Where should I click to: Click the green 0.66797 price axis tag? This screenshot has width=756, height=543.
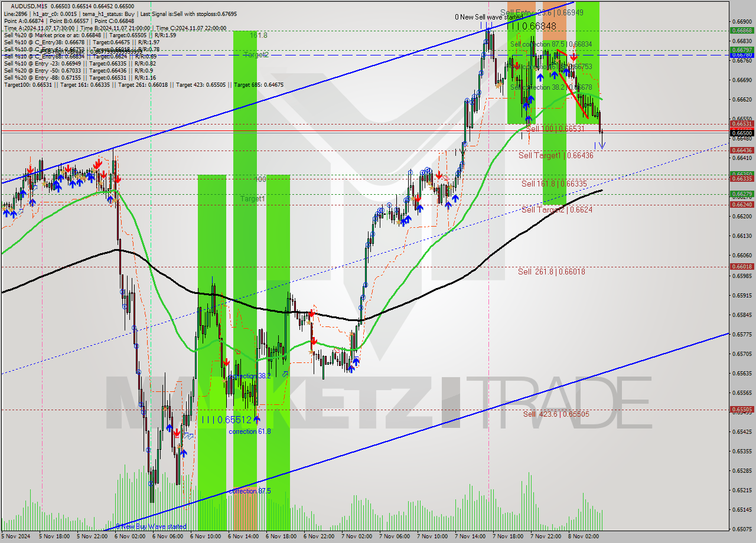click(742, 50)
